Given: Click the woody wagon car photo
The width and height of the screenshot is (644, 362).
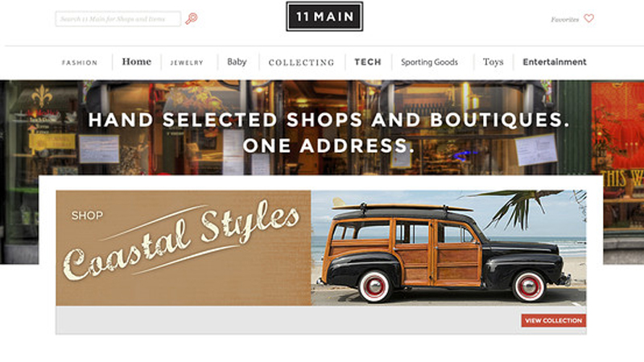Looking at the screenshot, I should [448, 248].
